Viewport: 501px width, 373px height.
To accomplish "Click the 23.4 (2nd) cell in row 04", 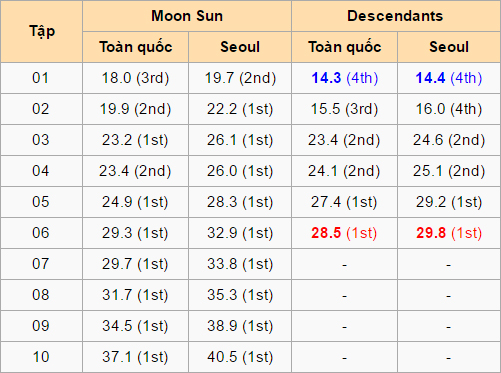I will 135,171.
